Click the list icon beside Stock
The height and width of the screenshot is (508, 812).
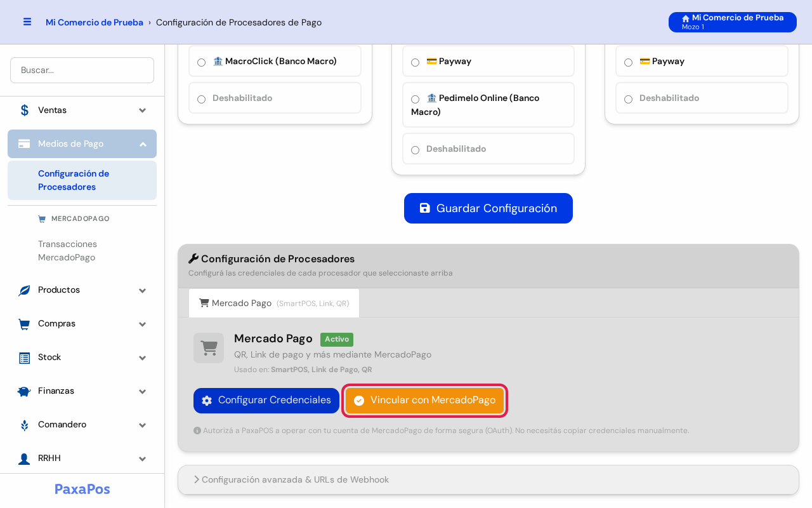[24, 358]
